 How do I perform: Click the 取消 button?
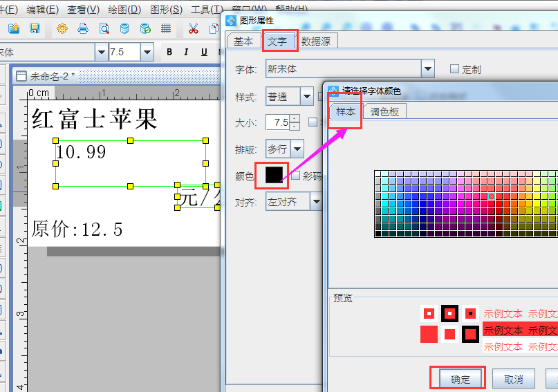[x=512, y=379]
